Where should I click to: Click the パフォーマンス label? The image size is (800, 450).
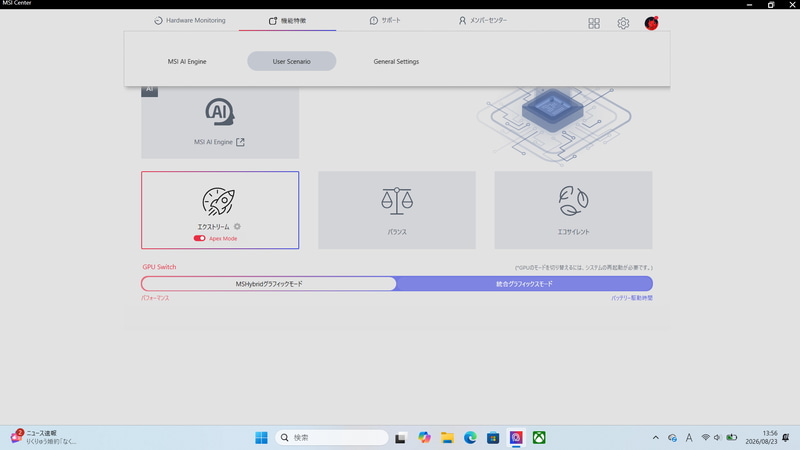[155, 298]
